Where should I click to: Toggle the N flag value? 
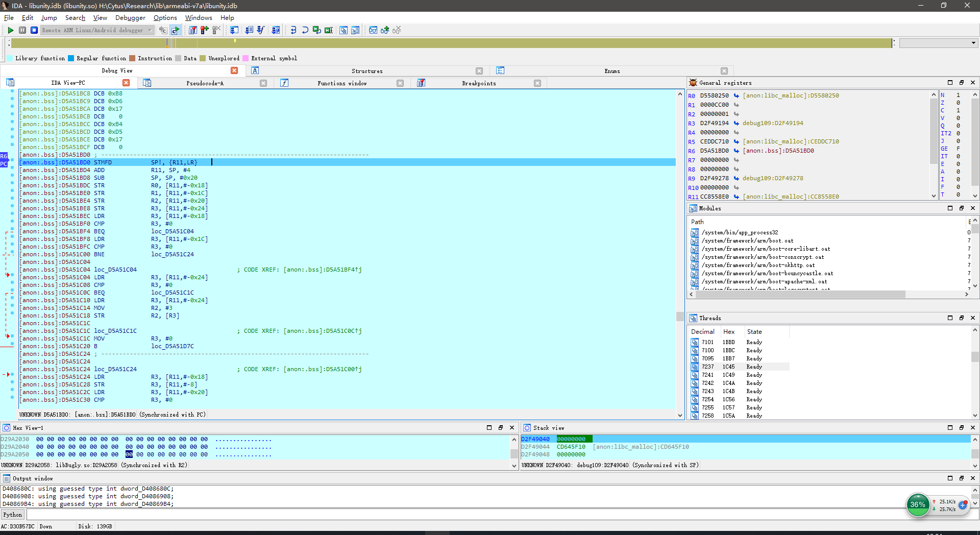tap(958, 95)
